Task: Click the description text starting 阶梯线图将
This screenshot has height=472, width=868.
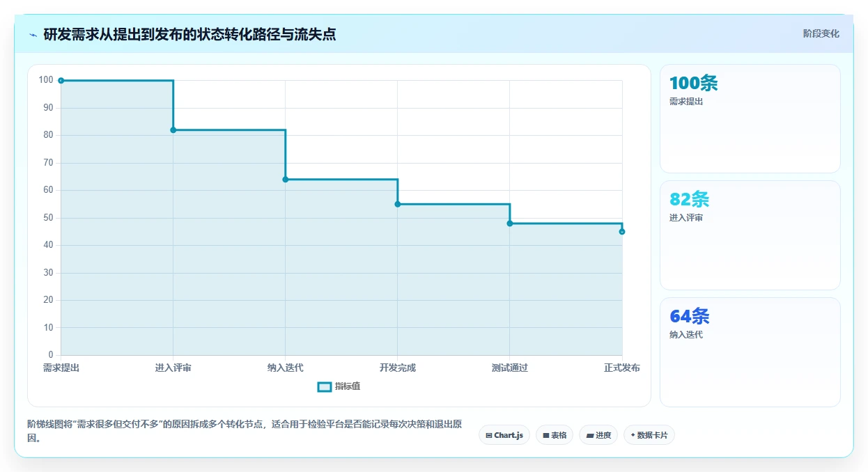Action: [245, 431]
